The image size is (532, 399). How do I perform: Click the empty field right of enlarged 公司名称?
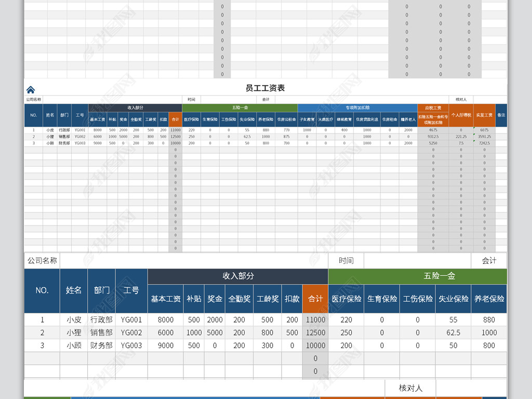(x=194, y=261)
